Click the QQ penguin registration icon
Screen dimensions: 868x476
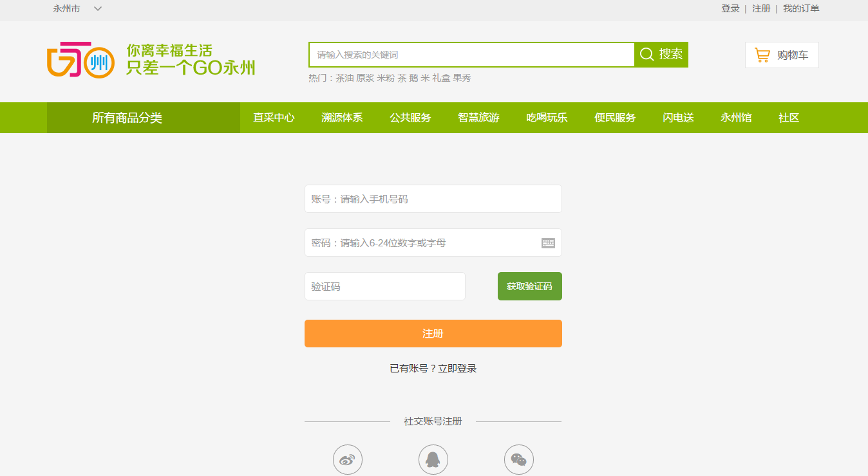click(433, 460)
